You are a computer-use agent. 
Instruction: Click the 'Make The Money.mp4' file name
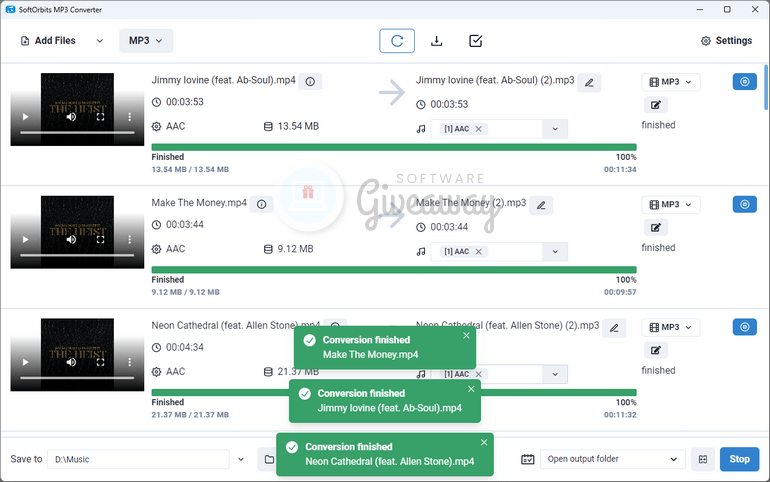coord(199,203)
